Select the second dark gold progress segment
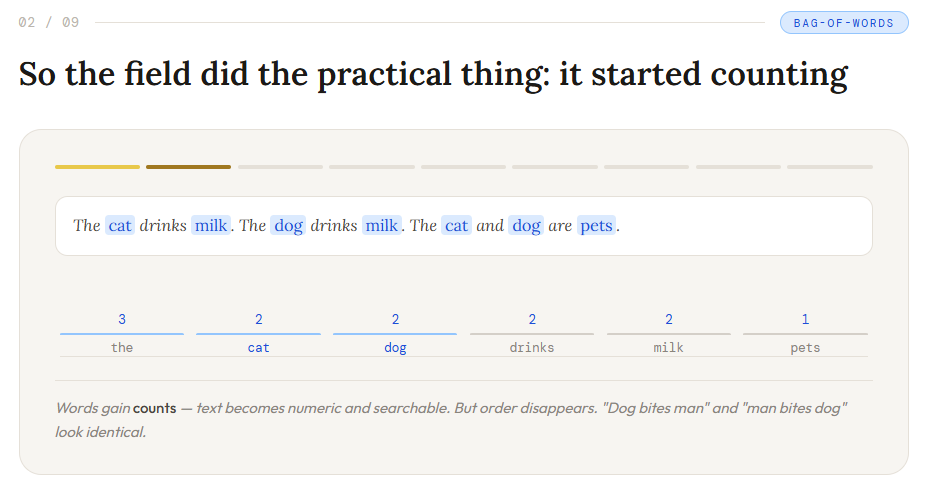946x502 pixels. 188,167
